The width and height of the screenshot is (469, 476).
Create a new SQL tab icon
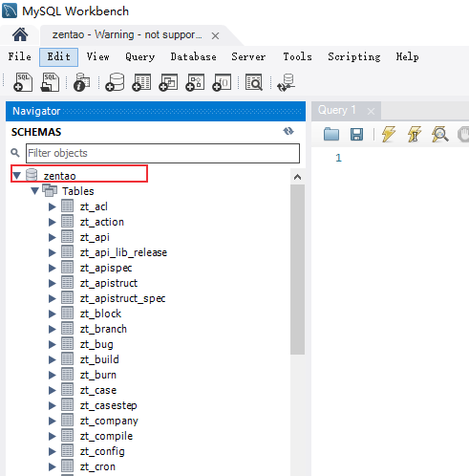[x=23, y=82]
